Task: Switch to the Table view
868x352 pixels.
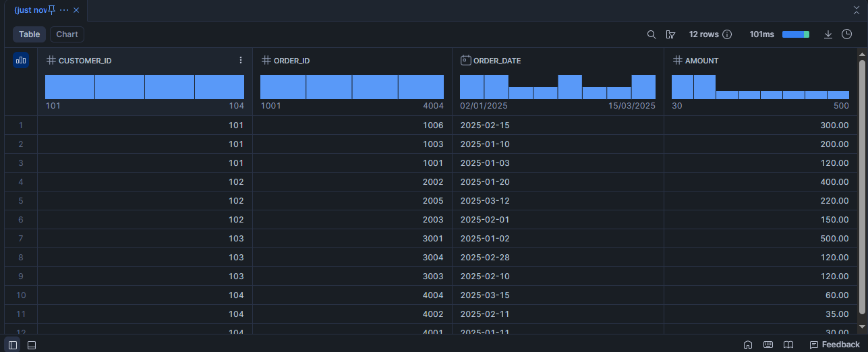Action: [x=29, y=34]
